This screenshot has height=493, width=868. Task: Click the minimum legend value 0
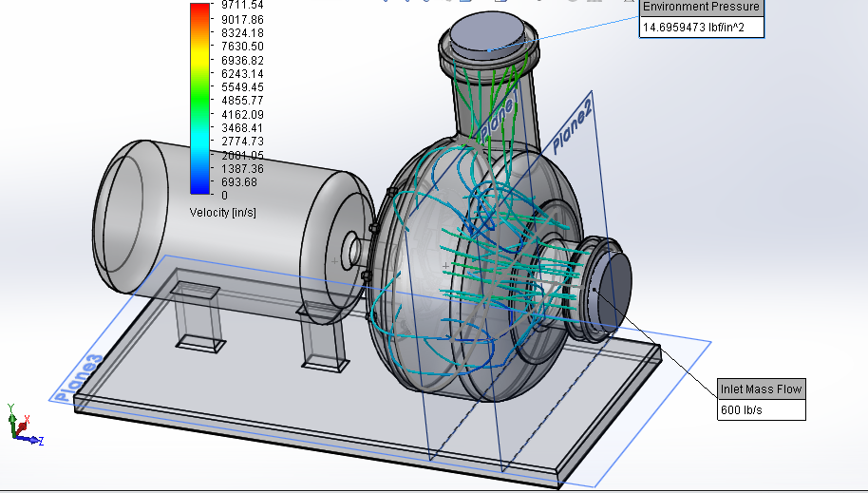[224, 195]
